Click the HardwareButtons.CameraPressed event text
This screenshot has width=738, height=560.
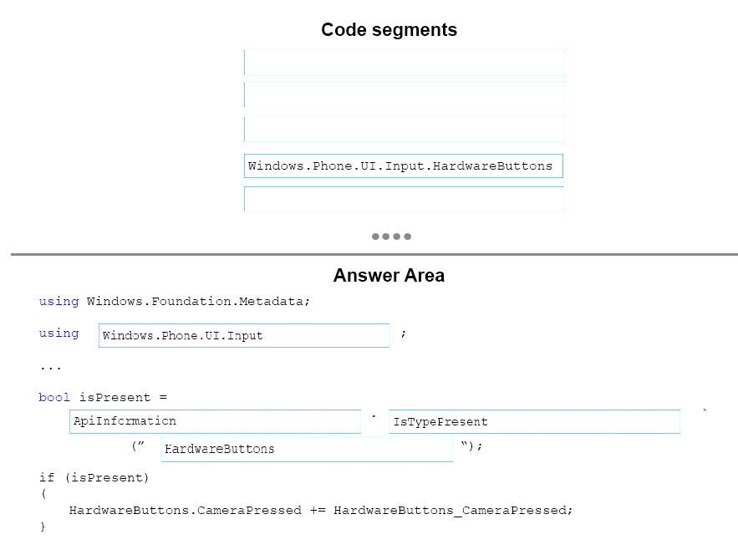(x=186, y=510)
